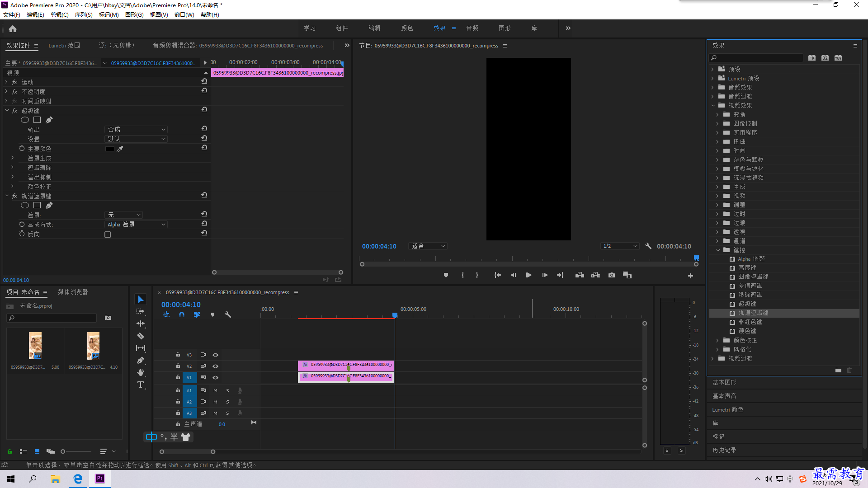Screen dimensions: 868x488
Task: Open the button editor plus icon
Action: tap(690, 276)
